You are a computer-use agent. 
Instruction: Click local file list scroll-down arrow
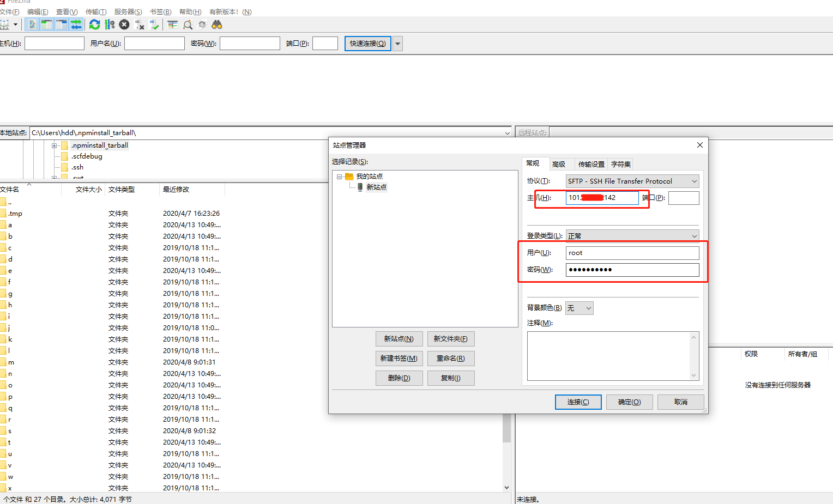click(507, 488)
